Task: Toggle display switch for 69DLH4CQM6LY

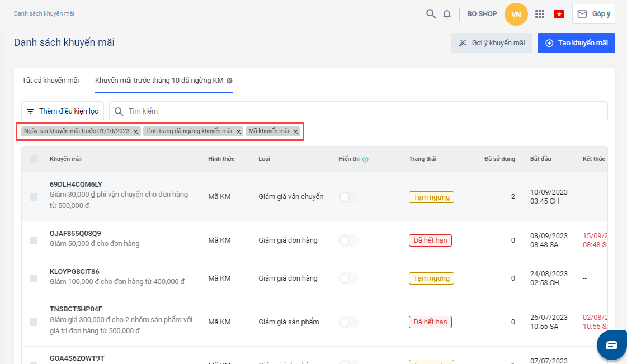Action: (348, 197)
